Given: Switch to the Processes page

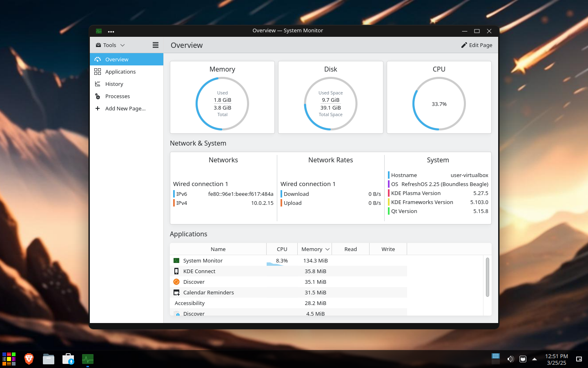Looking at the screenshot, I should tap(127, 96).
